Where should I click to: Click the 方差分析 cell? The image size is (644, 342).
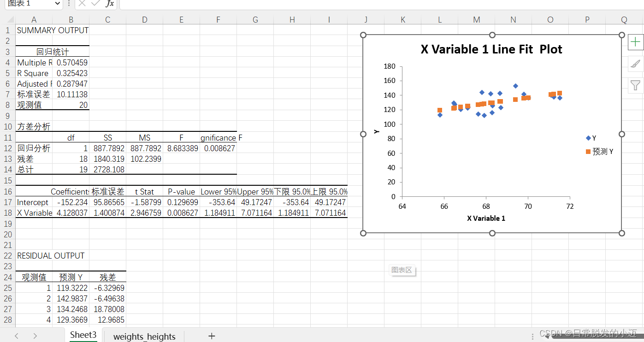34,126
